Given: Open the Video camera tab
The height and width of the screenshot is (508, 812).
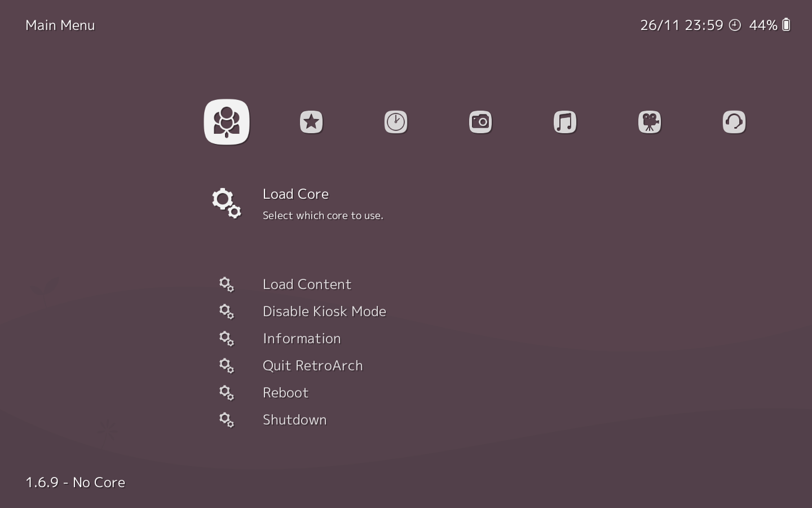Looking at the screenshot, I should click(650, 122).
